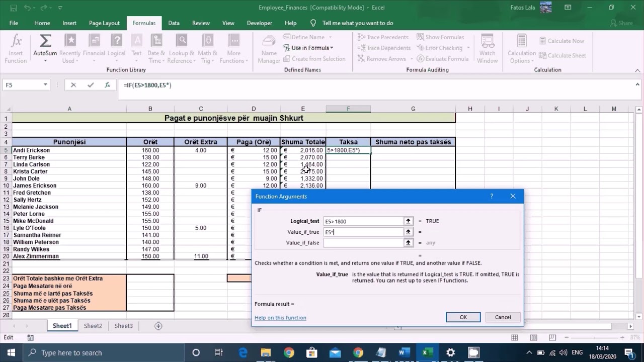The image size is (644, 362).
Task: Collapse dialog for Value_if_true range selector
Action: pyautogui.click(x=408, y=232)
